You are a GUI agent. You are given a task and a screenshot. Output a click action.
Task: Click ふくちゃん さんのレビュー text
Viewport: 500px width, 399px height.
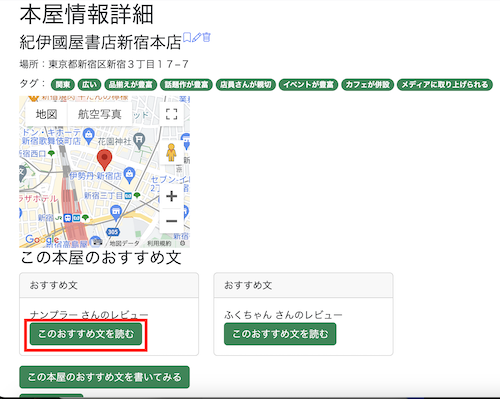click(x=283, y=315)
